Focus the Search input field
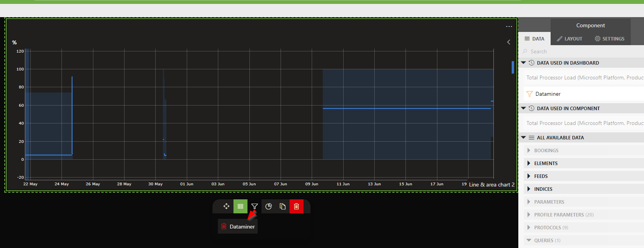 [x=582, y=51]
